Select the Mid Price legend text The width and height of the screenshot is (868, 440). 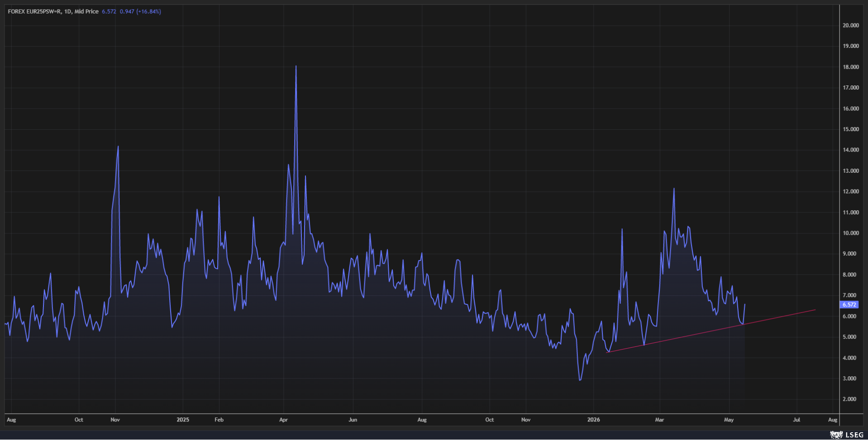86,11
